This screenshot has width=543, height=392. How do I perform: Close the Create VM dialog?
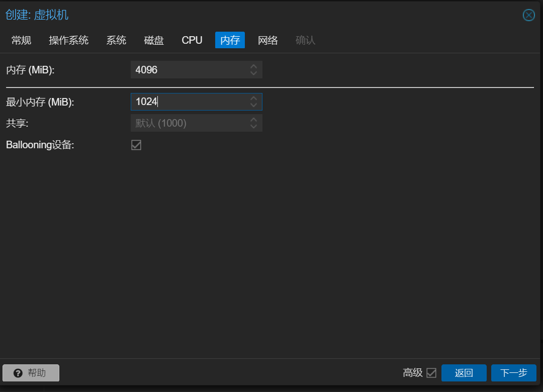click(x=528, y=15)
